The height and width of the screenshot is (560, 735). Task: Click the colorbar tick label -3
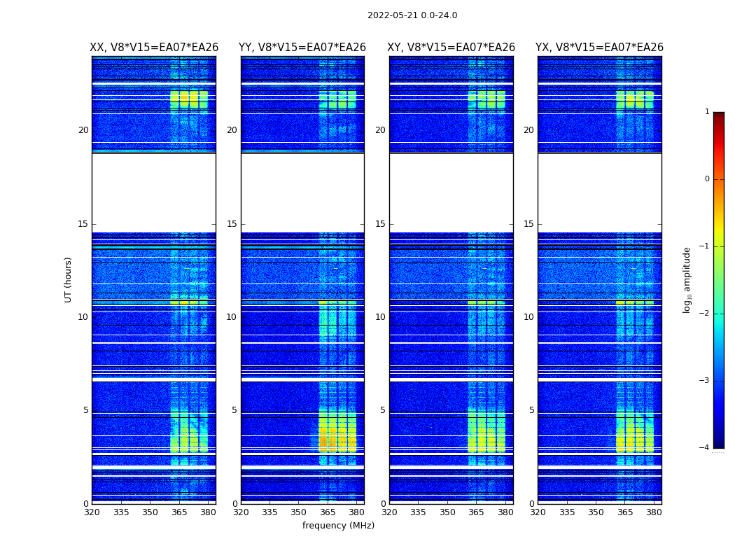click(x=706, y=381)
